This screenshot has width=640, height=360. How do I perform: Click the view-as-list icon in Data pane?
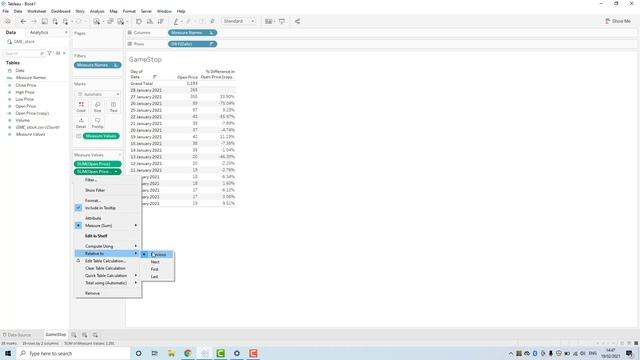(x=58, y=53)
